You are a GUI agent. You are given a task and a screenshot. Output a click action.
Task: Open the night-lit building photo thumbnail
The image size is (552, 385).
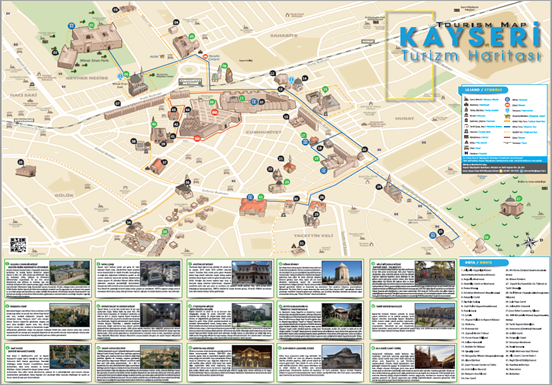coord(252,357)
